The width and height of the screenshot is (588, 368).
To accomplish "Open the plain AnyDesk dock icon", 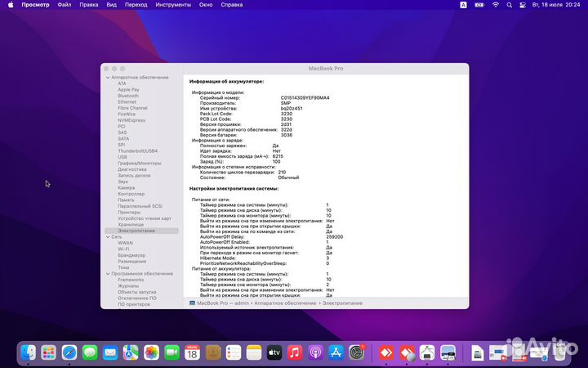I will click(386, 352).
